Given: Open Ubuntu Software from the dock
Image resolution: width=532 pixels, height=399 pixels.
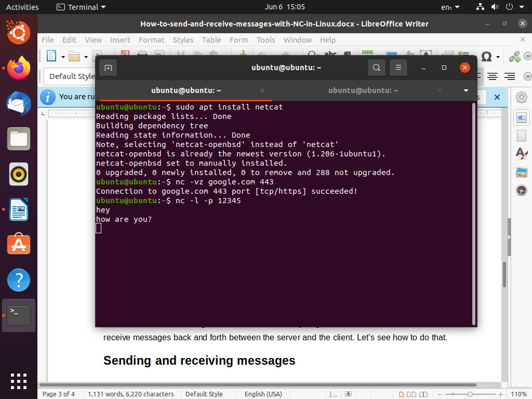Looking at the screenshot, I should click(19, 244).
